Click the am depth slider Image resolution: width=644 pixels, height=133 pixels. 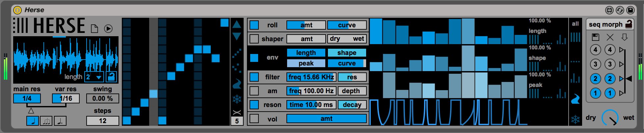pos(352,91)
